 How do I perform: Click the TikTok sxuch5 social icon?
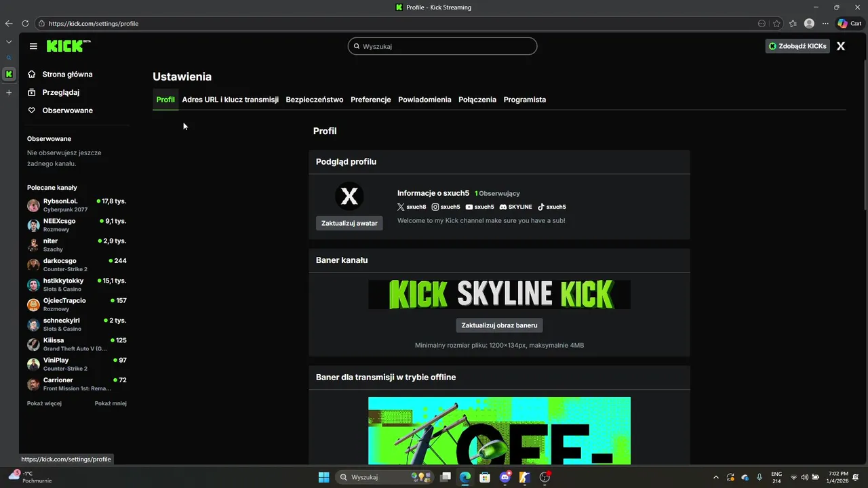click(x=541, y=207)
